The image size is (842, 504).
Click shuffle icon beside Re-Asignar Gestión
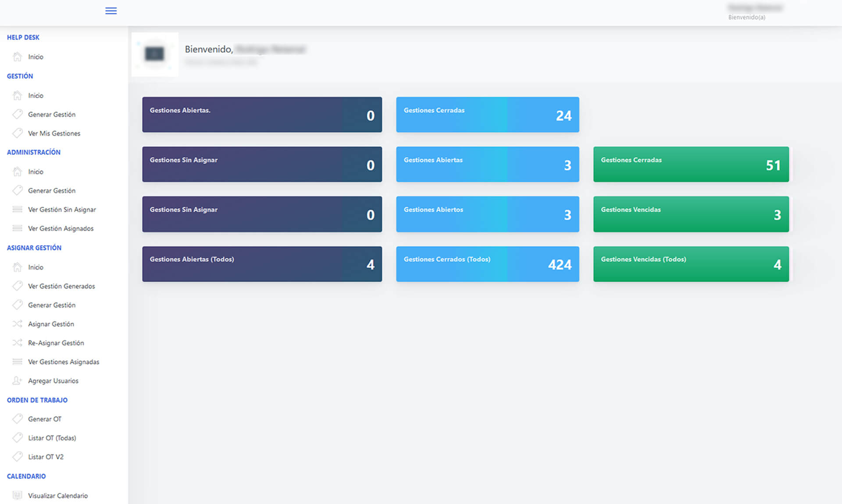18,342
